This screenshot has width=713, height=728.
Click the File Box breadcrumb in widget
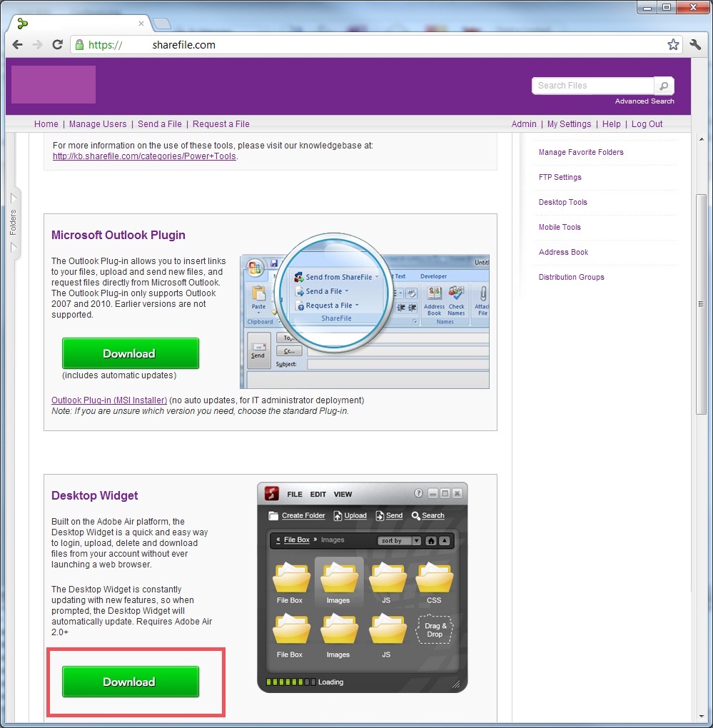pyautogui.click(x=296, y=540)
